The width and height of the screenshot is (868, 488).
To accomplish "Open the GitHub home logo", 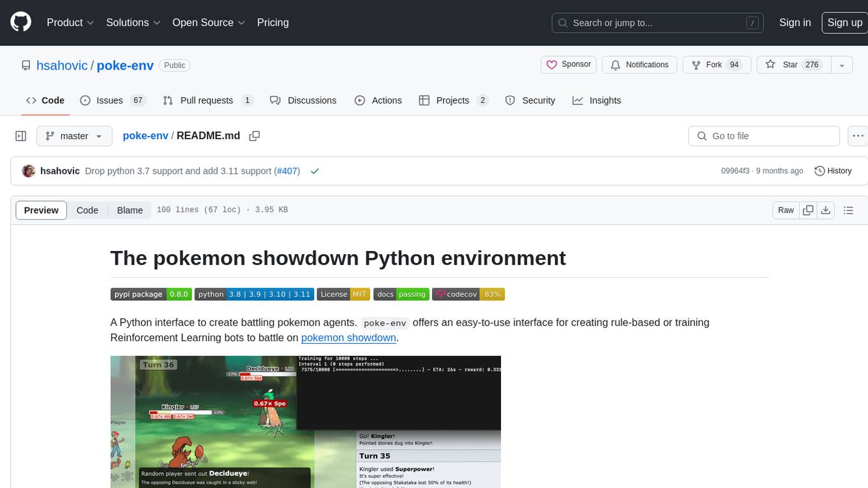I will (20, 22).
